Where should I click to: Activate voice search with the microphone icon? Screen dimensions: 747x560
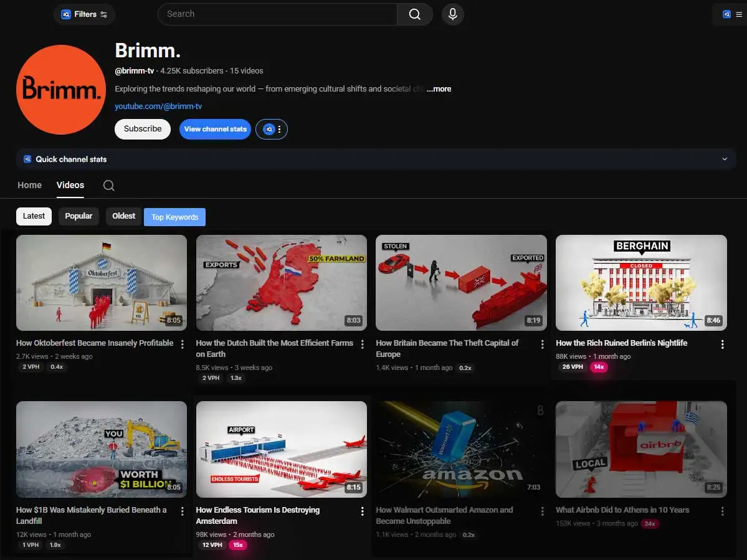[452, 14]
